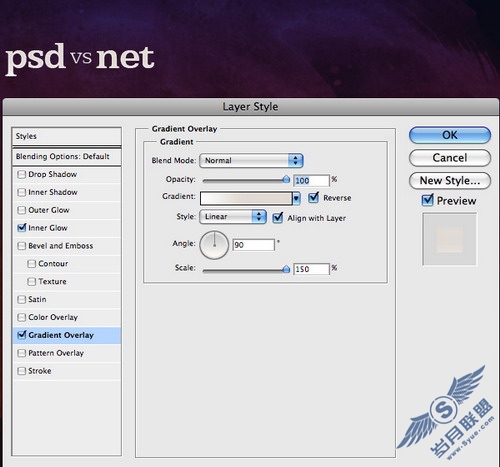Select the Satin row label
Image resolution: width=500 pixels, height=467 pixels.
pos(37,299)
